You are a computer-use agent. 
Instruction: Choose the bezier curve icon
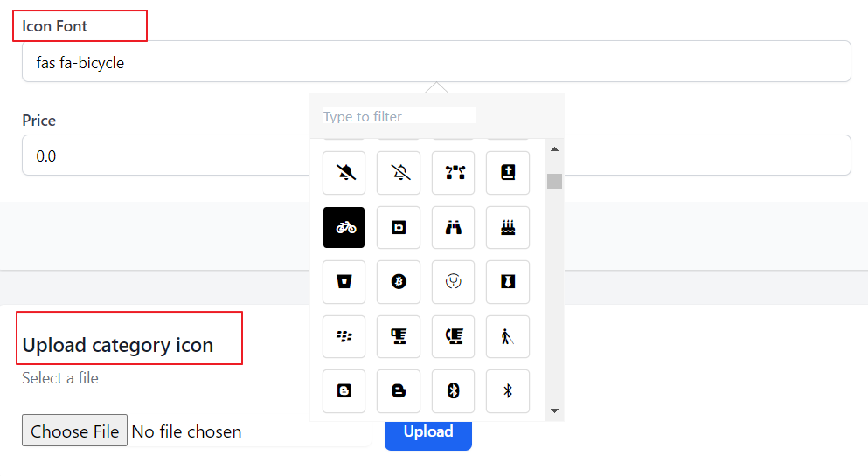[454, 172]
